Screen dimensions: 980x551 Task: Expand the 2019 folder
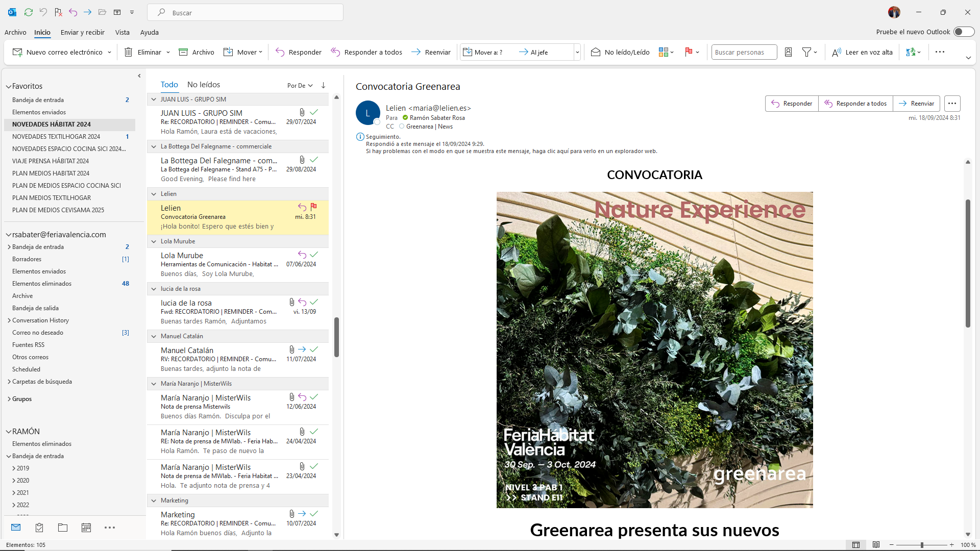coord(14,468)
